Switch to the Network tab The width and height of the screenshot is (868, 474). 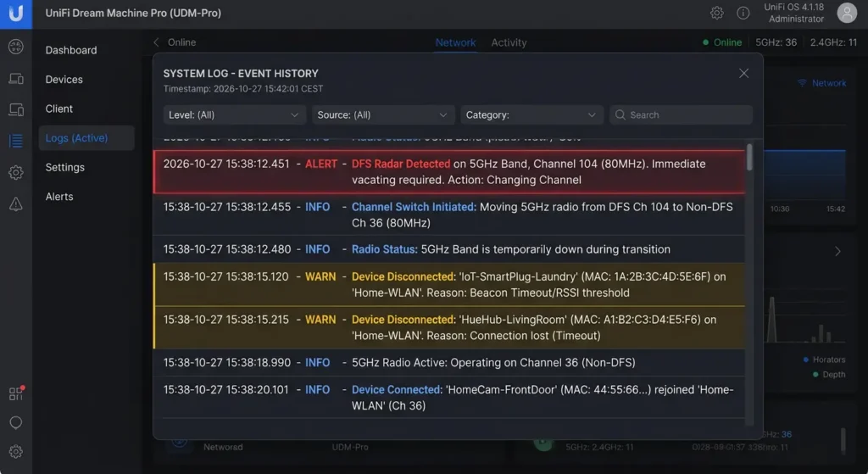point(455,42)
